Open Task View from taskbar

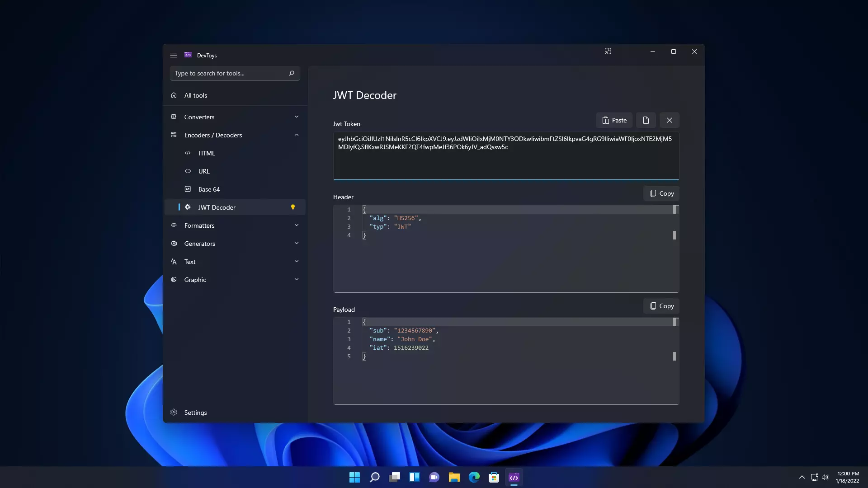[x=395, y=477]
